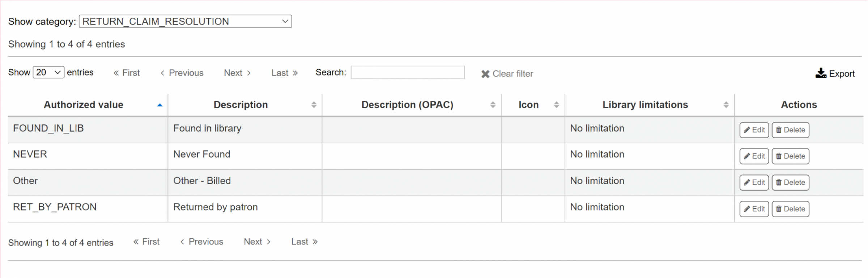Image resolution: width=868 pixels, height=278 pixels.
Task: Sort the Icon column
Action: click(556, 105)
